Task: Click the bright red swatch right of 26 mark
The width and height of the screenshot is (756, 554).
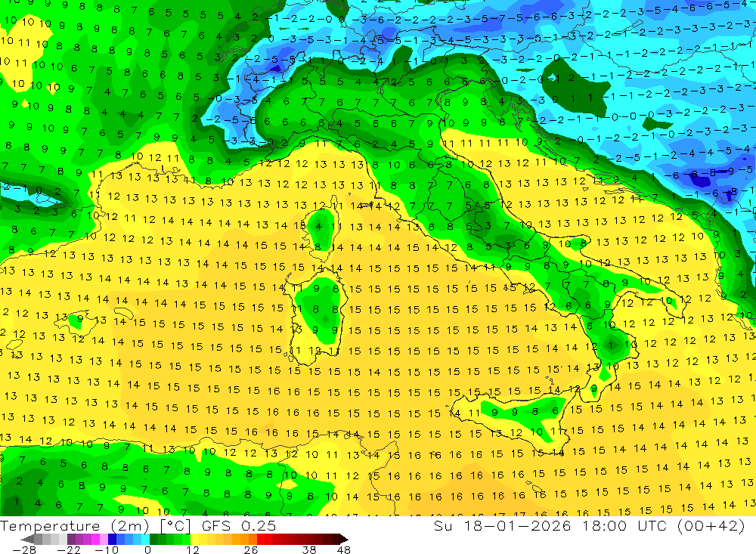Action: [261, 539]
